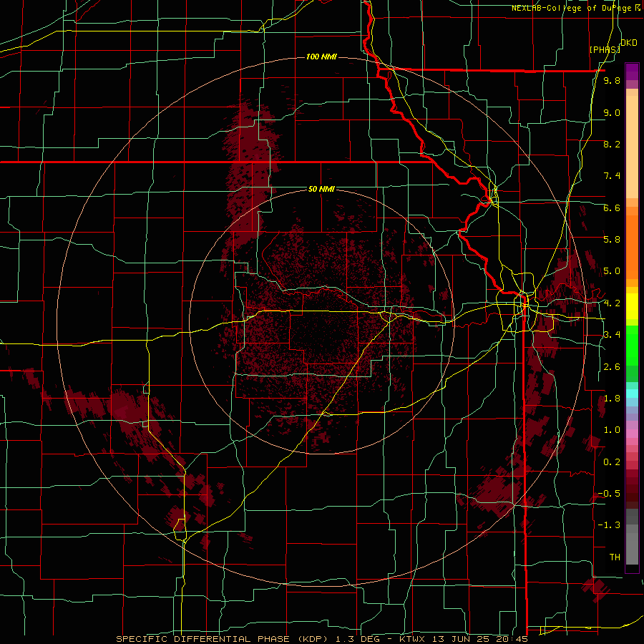Select the 0.2 value on the scale

point(612,462)
